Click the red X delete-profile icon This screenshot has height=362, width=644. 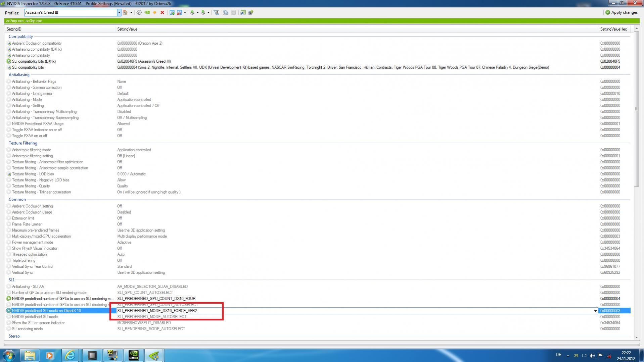click(162, 12)
